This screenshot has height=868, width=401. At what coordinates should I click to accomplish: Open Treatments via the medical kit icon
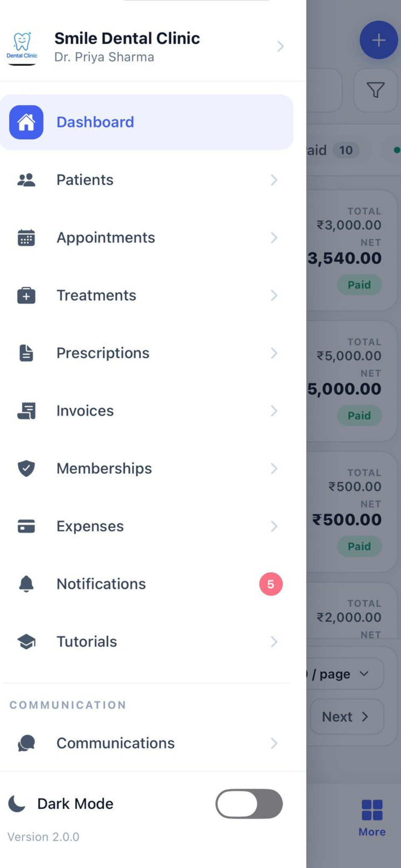point(26,295)
